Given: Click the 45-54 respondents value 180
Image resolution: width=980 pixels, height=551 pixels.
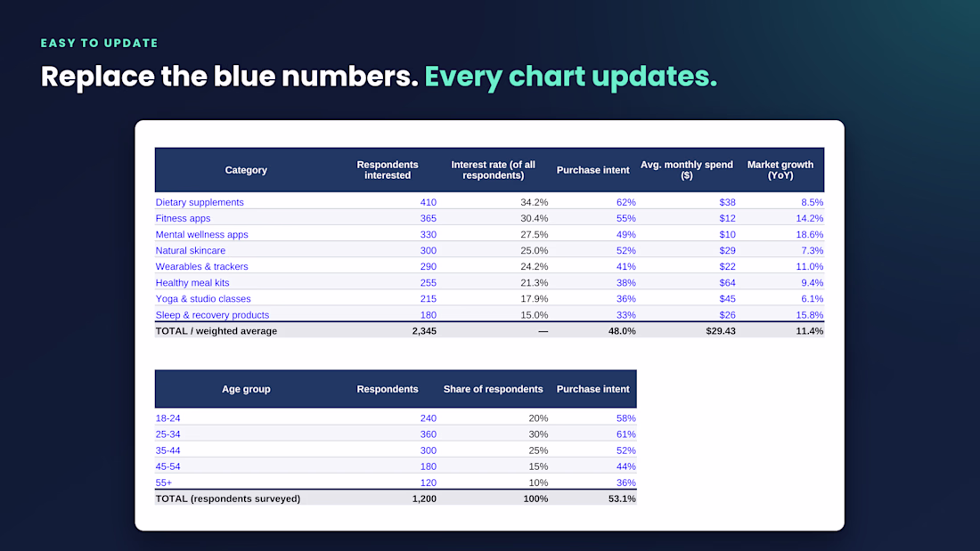Looking at the screenshot, I should [429, 466].
